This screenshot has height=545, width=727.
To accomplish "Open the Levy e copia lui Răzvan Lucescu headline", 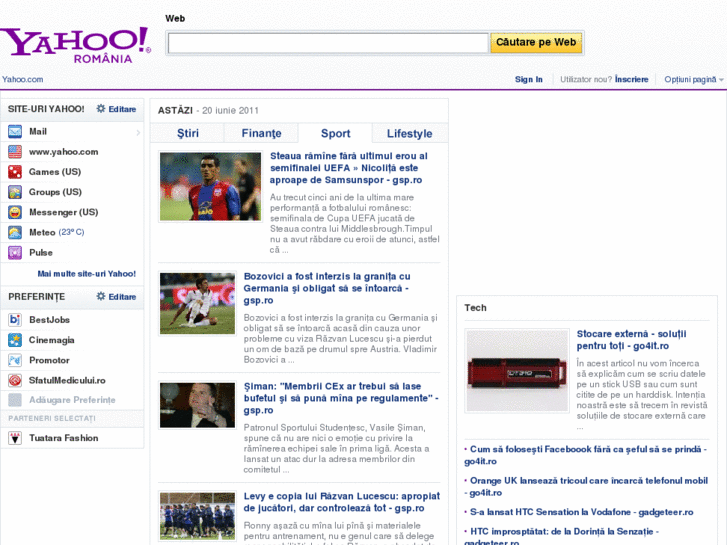I will tap(342, 502).
